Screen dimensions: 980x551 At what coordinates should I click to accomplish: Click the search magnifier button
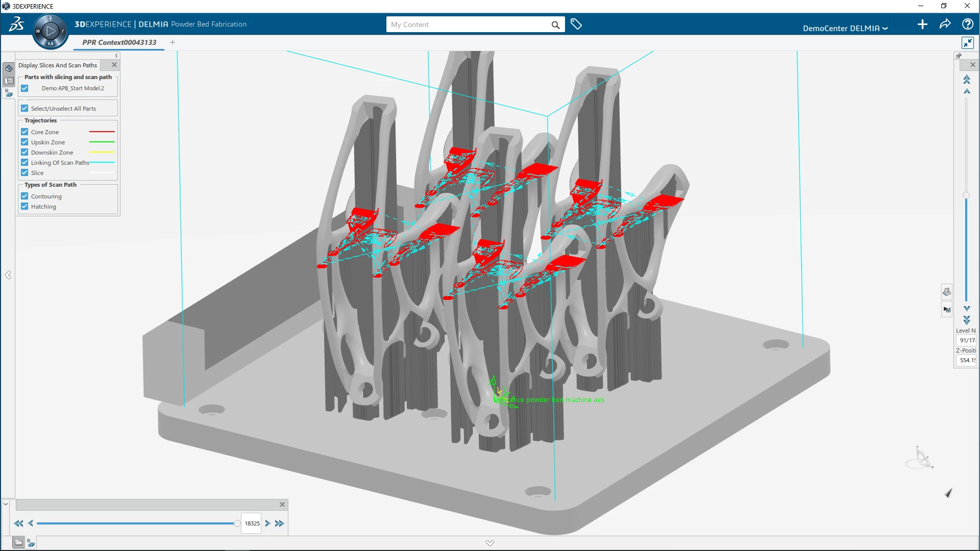coord(555,24)
